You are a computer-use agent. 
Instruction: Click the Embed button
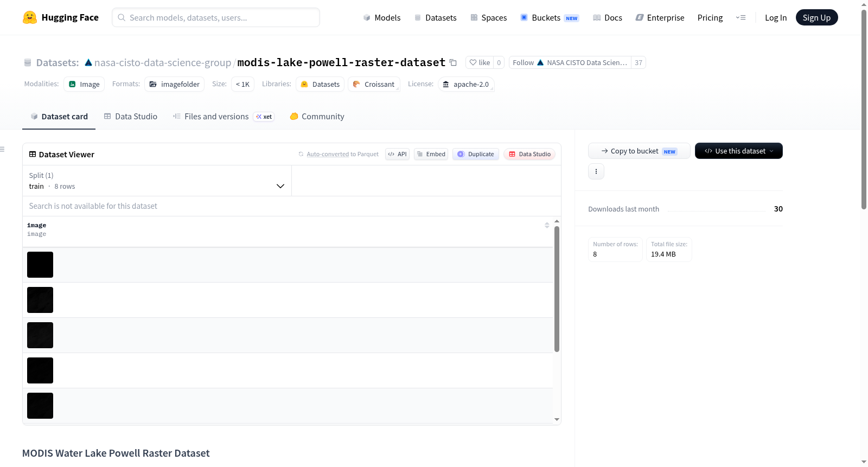(431, 154)
